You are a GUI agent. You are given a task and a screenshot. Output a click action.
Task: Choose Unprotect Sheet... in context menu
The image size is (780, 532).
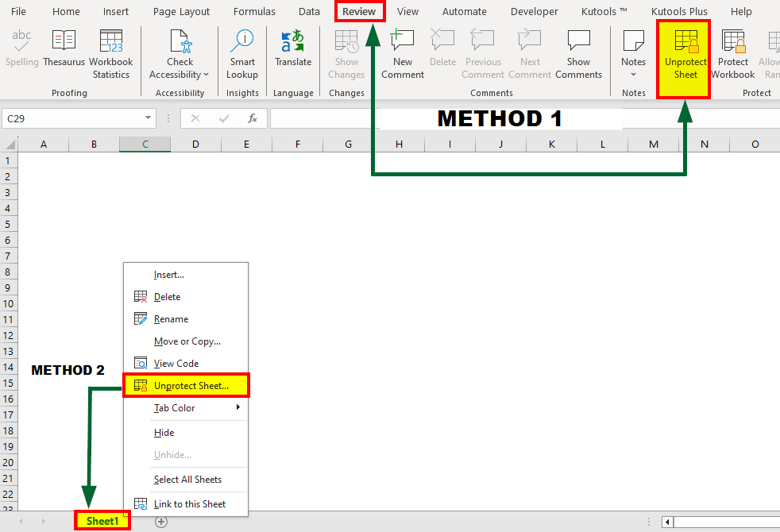tap(186, 385)
